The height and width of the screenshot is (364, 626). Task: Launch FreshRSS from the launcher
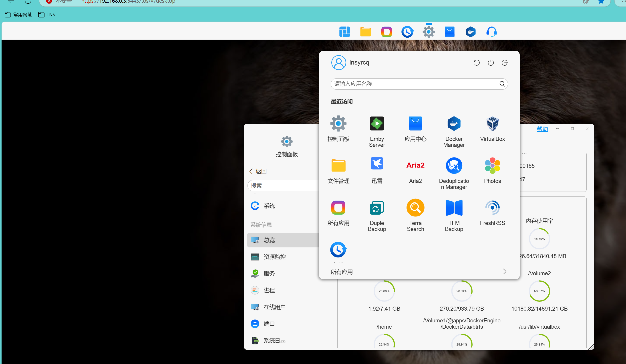point(492,207)
